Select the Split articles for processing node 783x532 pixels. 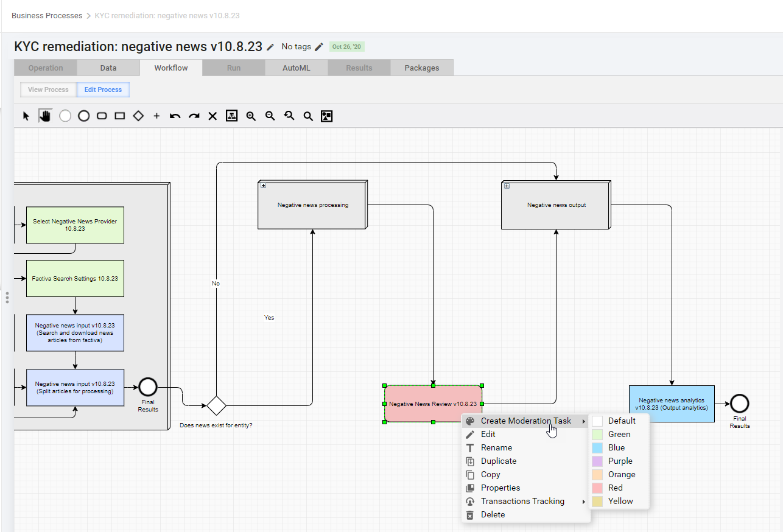75,388
